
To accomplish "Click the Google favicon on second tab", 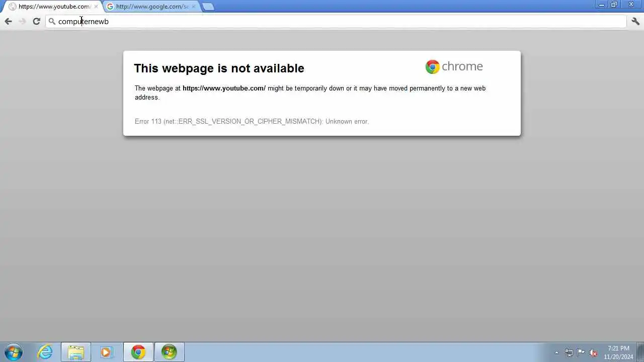I will point(110,7).
